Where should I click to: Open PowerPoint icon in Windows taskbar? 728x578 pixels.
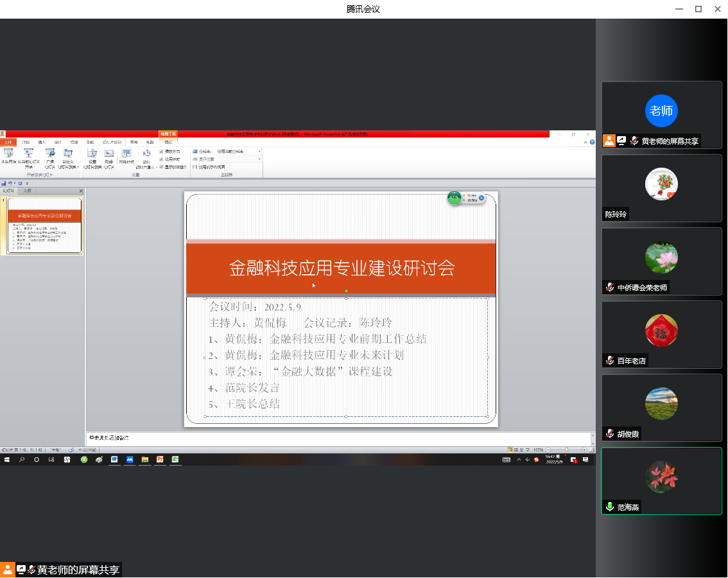coord(160,460)
